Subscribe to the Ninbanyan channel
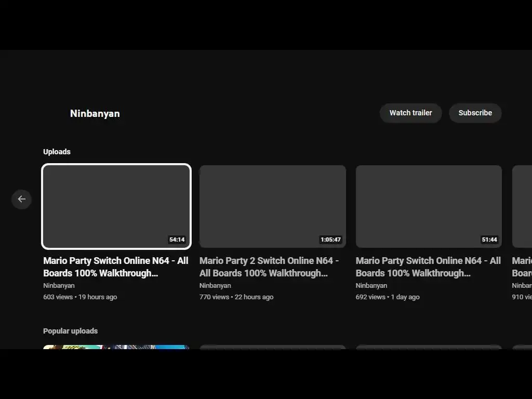532x399 pixels. (x=475, y=113)
